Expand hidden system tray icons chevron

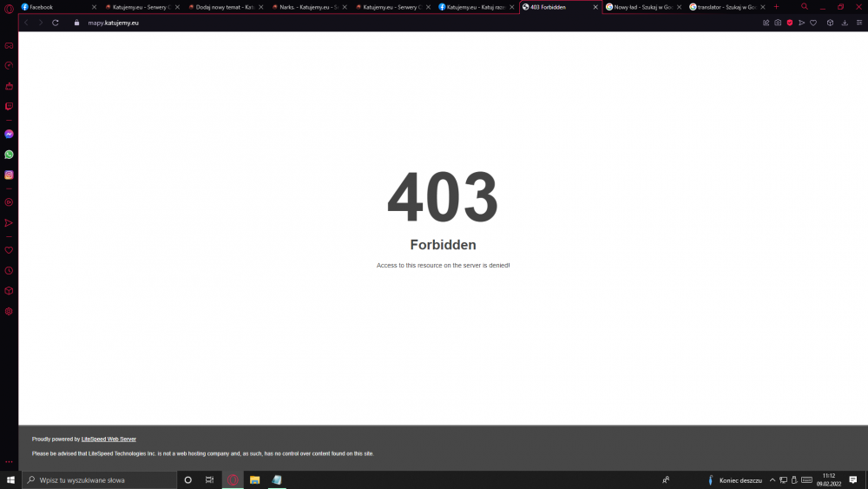click(773, 480)
